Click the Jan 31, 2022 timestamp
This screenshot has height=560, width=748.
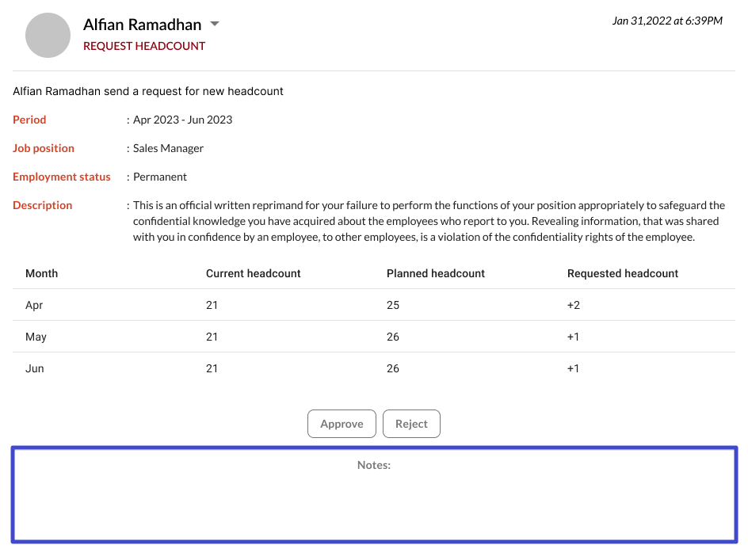point(666,21)
